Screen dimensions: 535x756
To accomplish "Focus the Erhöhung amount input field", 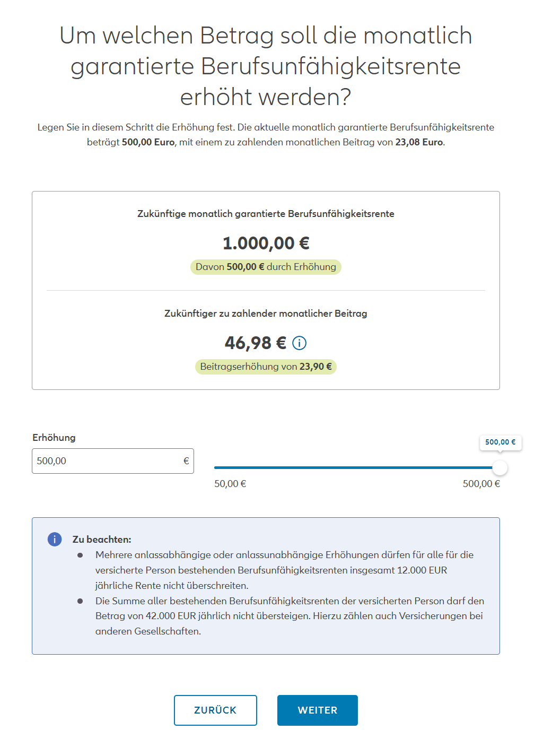I will pyautogui.click(x=106, y=461).
